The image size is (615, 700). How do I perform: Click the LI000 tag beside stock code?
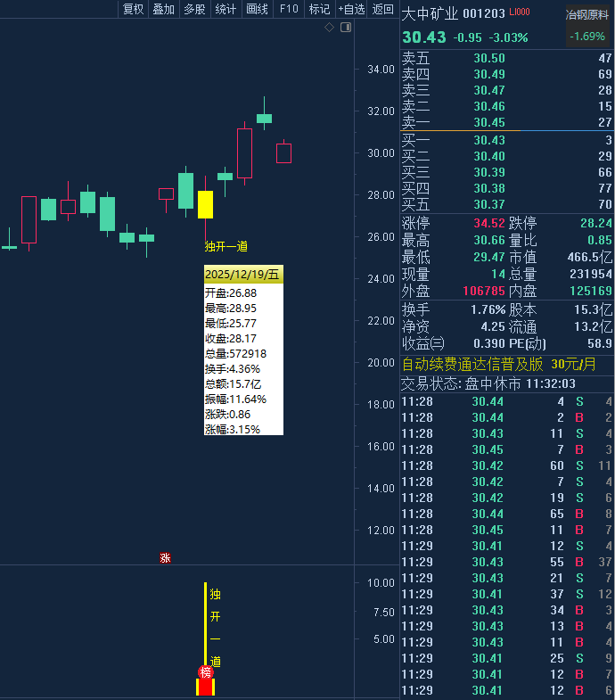coord(519,12)
